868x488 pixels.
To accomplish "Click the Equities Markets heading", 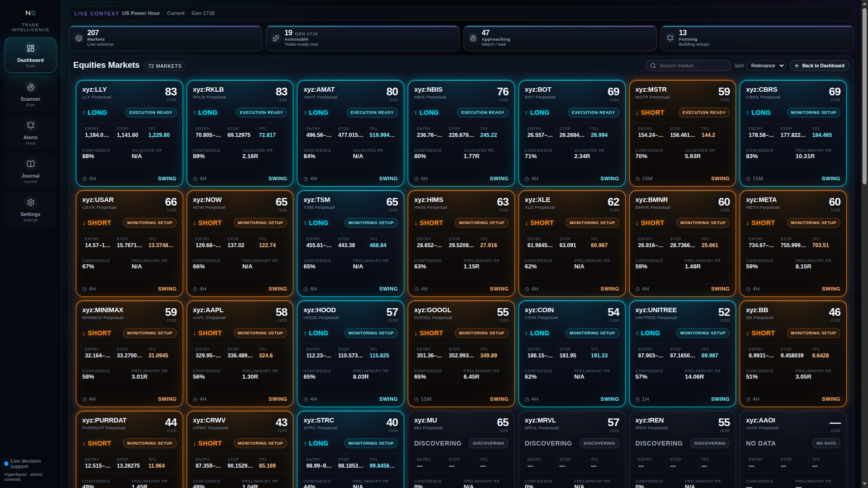I will (106, 65).
